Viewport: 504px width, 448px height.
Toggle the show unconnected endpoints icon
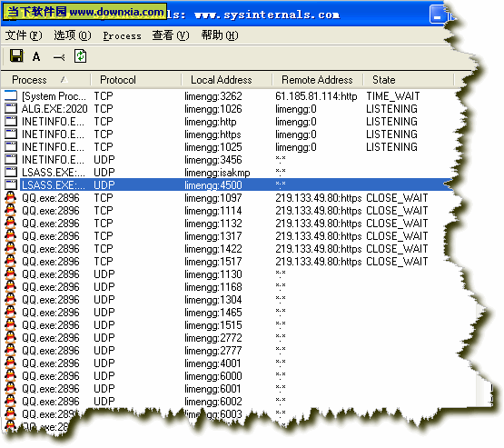(59, 57)
